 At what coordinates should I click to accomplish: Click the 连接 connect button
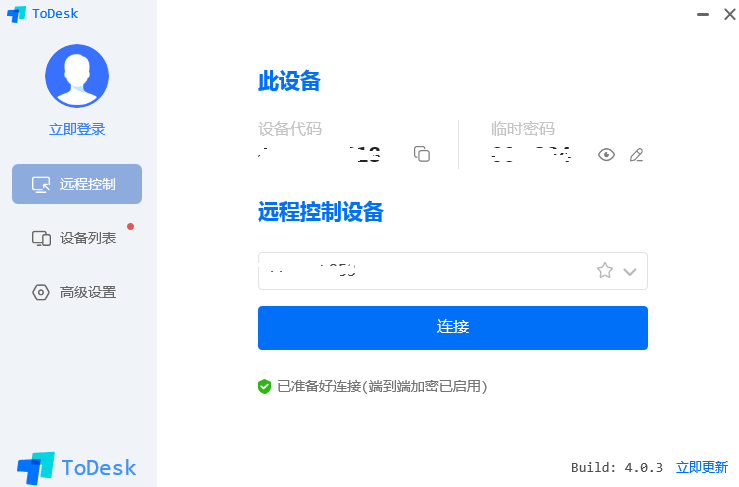tap(452, 328)
